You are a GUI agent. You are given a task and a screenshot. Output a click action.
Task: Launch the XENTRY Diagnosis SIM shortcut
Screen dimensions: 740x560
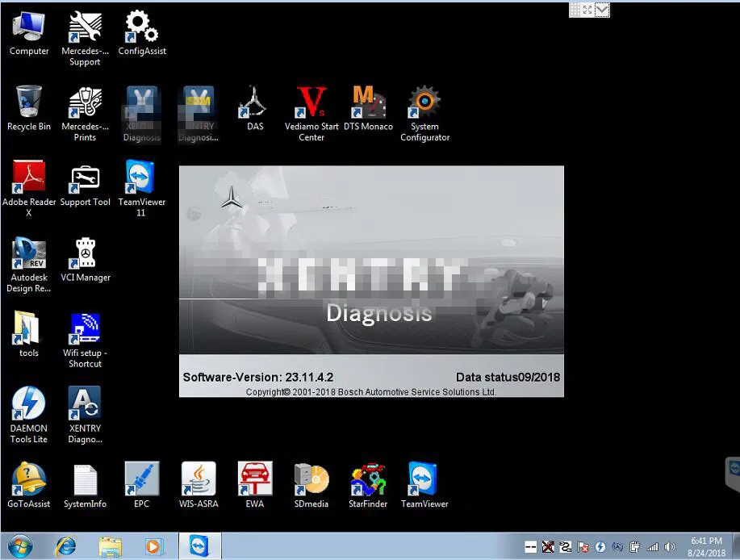click(x=199, y=113)
